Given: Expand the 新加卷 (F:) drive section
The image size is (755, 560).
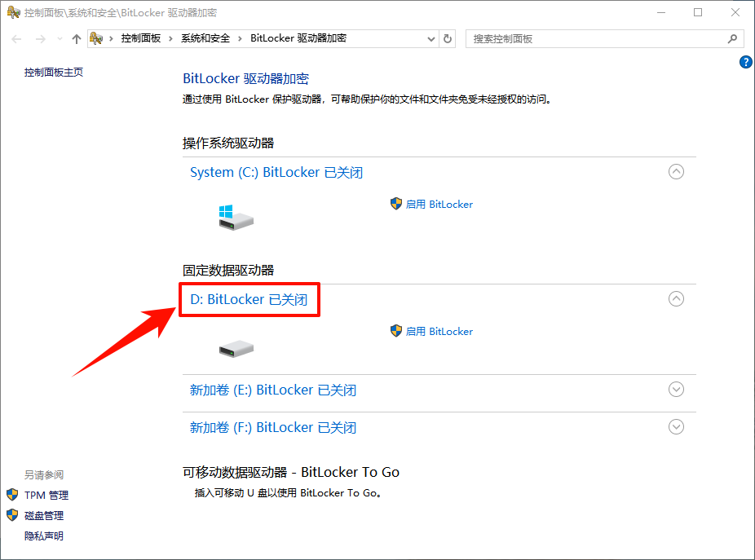Looking at the screenshot, I should [676, 426].
